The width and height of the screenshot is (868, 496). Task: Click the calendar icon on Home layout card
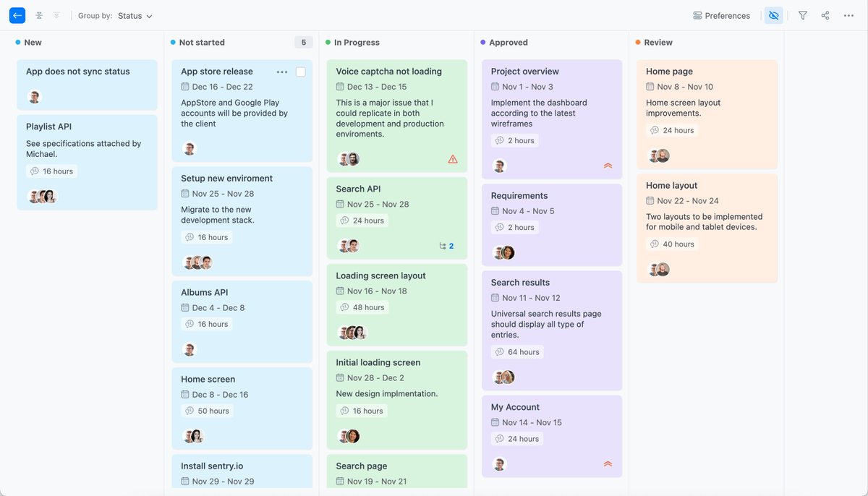pos(650,201)
